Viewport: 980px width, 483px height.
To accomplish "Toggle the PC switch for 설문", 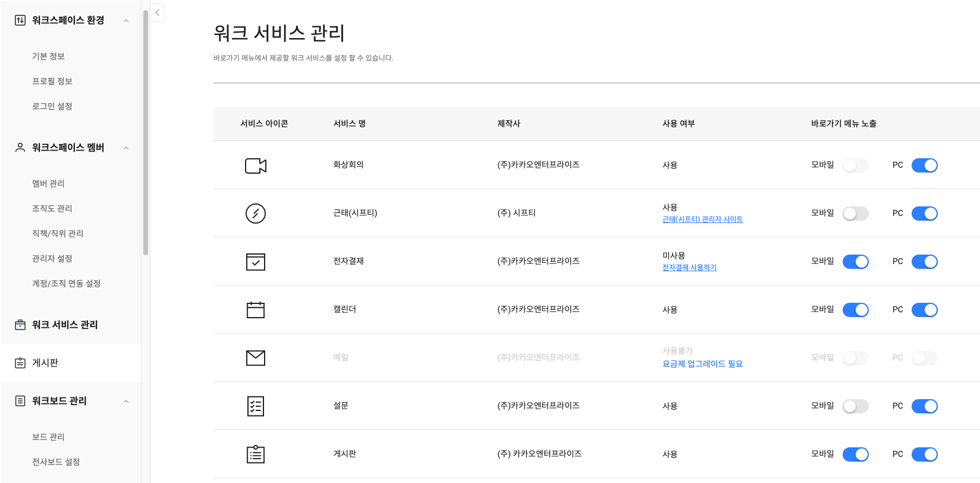I will pyautogui.click(x=924, y=406).
